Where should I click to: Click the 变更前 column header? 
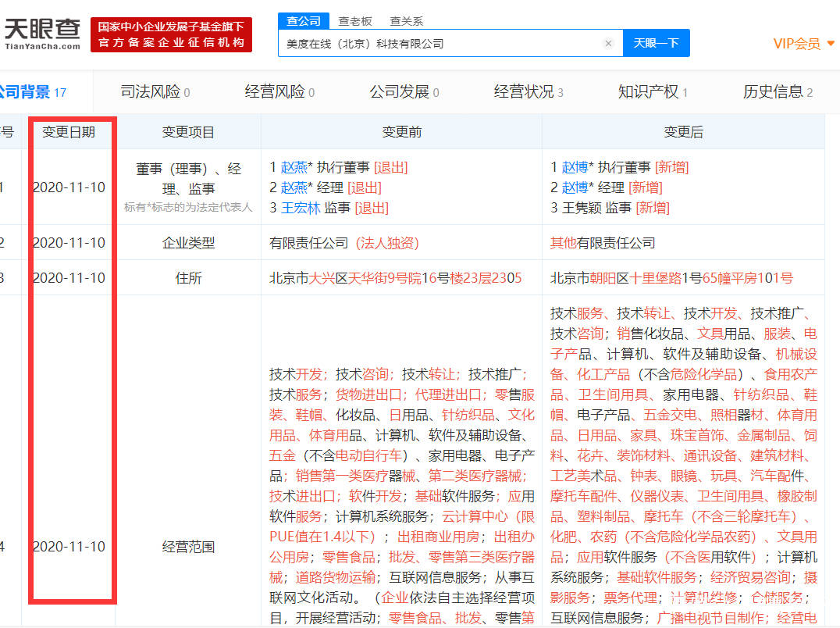point(402,132)
